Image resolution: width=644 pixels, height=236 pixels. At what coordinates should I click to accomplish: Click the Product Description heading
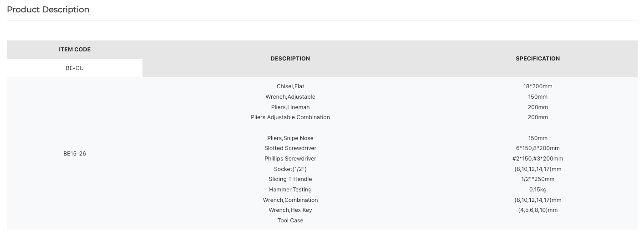point(48,10)
